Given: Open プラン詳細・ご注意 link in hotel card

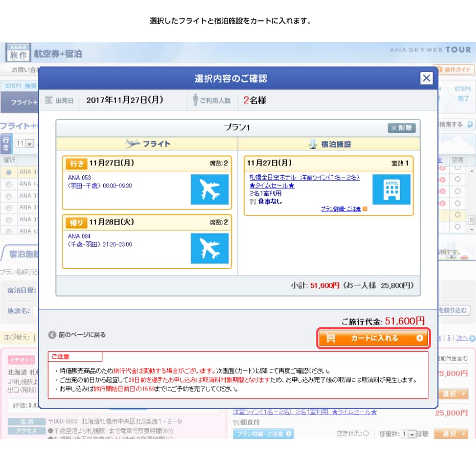Looking at the screenshot, I should tap(341, 209).
